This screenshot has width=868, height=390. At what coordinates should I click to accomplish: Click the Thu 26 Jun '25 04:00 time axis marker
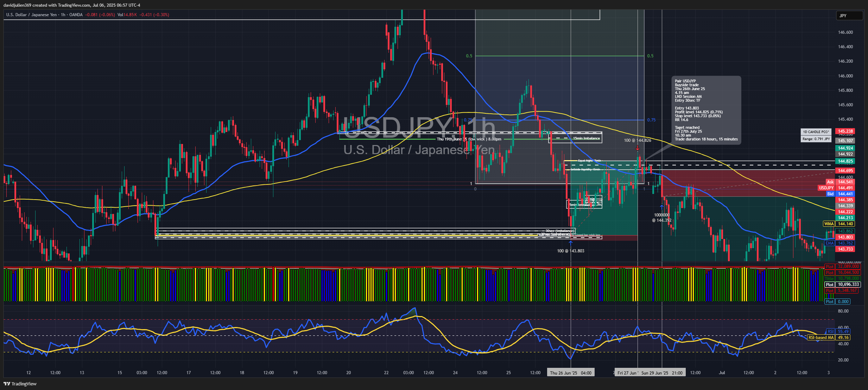tap(571, 373)
